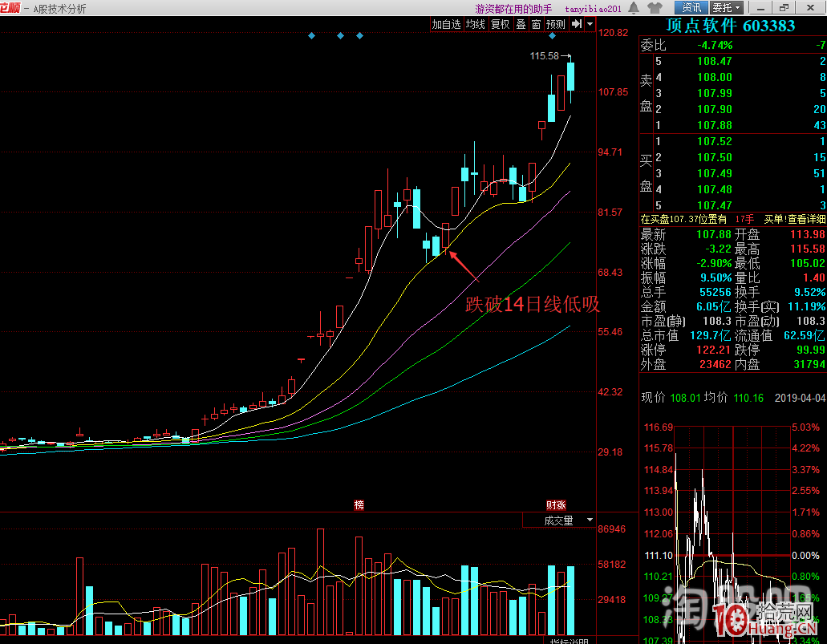Click the 跌停 value 99.99
The image size is (827, 644).
coord(811,350)
